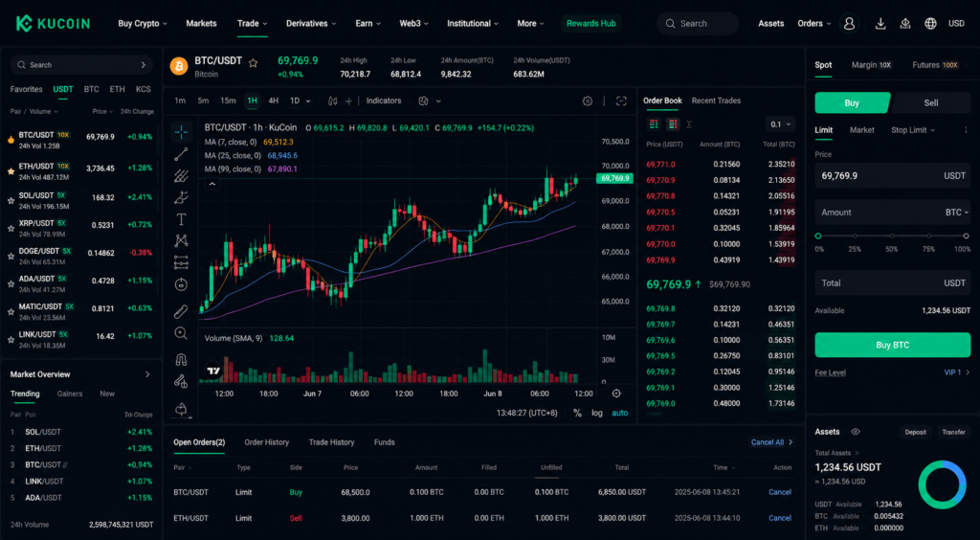Toggle the Buy side in order form

[852, 102]
